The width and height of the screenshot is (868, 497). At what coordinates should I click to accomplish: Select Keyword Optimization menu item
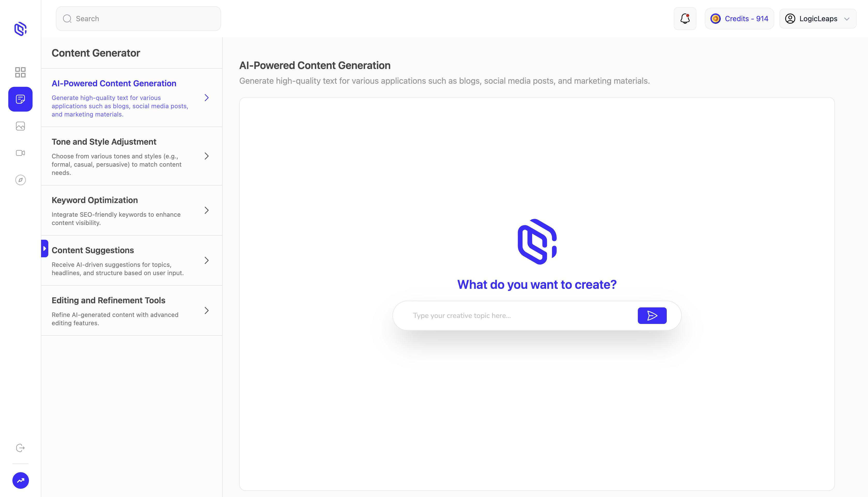click(132, 210)
